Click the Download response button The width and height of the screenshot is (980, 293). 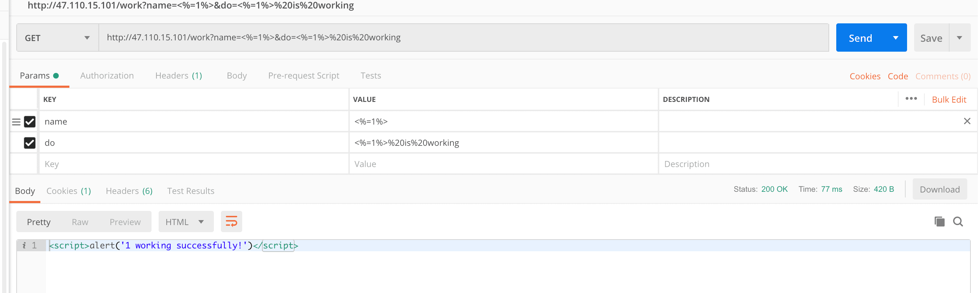click(x=939, y=189)
